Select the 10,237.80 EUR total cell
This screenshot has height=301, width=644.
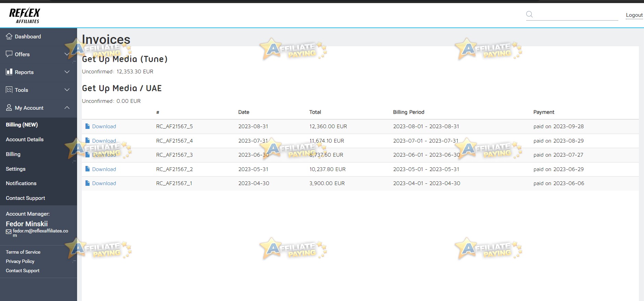coord(327,169)
